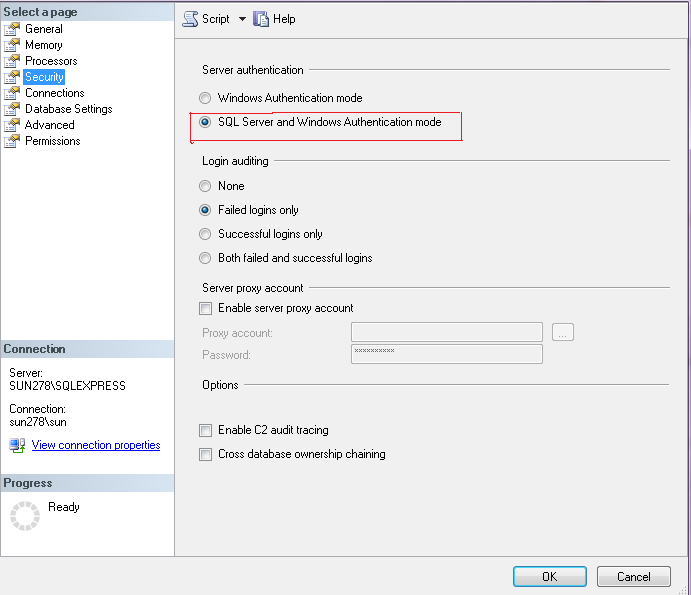This screenshot has height=595, width=691.
Task: Click the sun278\sun connection text
Action: point(38,422)
